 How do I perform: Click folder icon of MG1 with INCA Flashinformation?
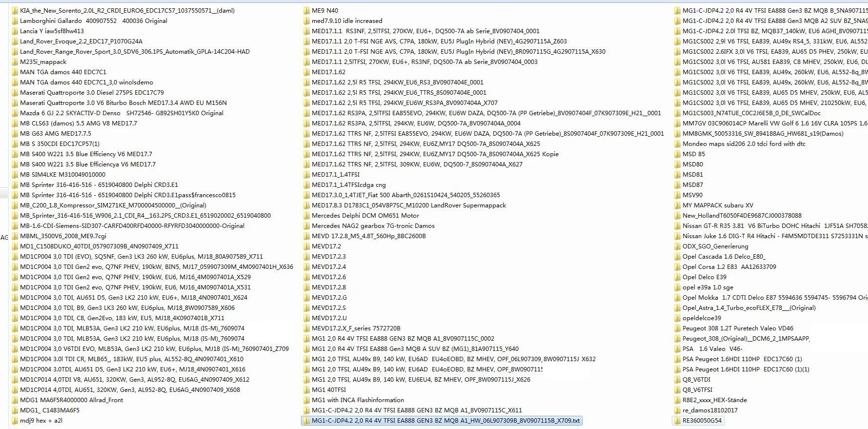pos(306,400)
